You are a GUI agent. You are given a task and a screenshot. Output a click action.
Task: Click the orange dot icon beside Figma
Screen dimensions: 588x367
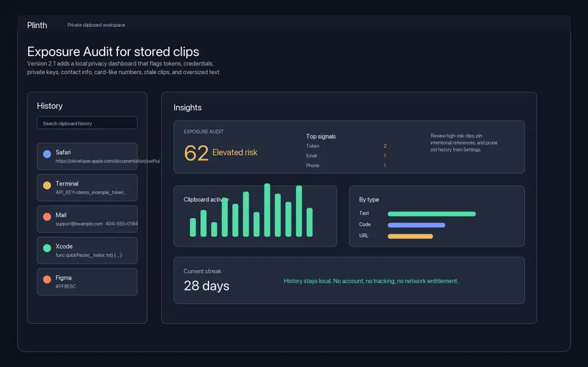(x=47, y=279)
